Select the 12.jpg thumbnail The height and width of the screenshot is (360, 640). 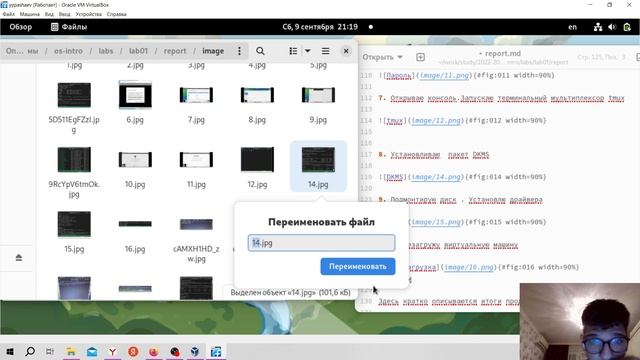click(257, 160)
